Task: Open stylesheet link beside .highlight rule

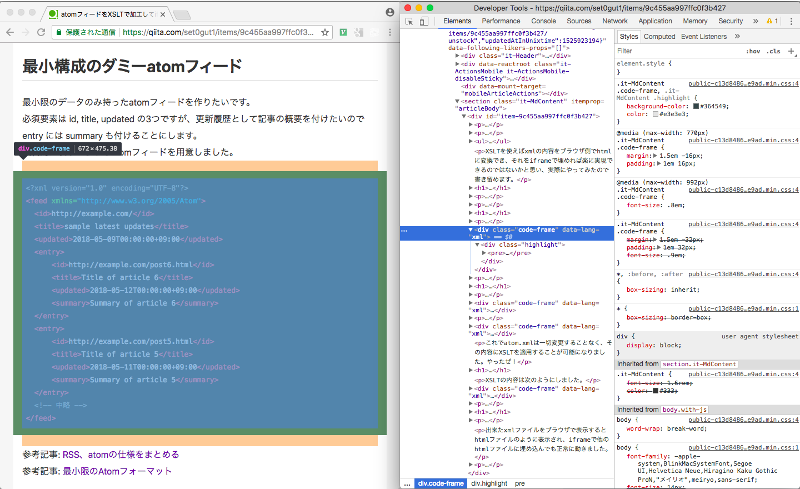Action: (x=743, y=83)
